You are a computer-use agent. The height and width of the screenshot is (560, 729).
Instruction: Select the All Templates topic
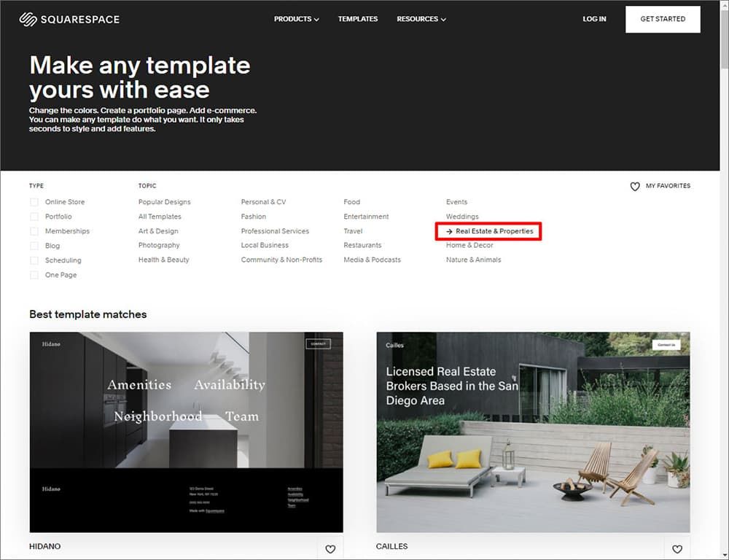point(160,217)
